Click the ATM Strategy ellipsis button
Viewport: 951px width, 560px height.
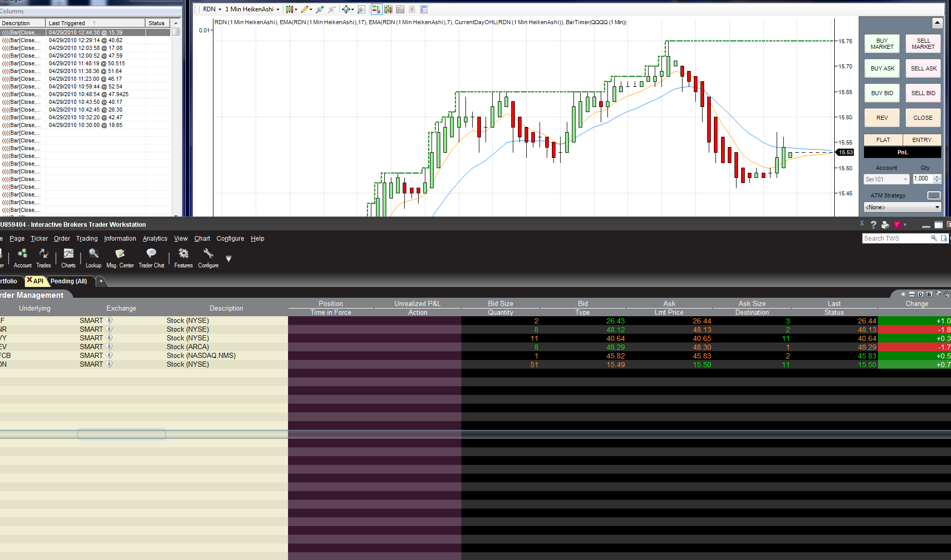point(934,195)
